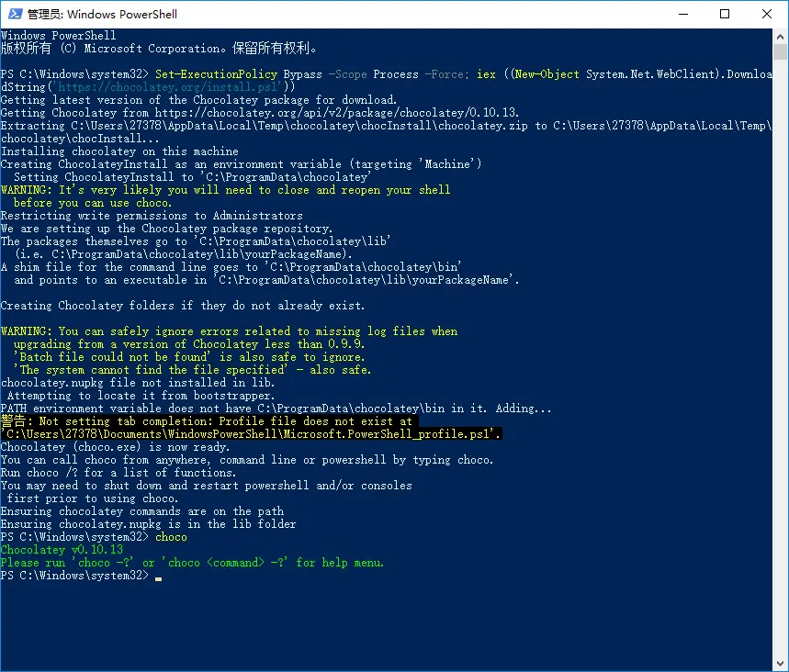Click ''The system cannot find the file specified'' line
This screenshot has width=789, height=672.
(192, 370)
